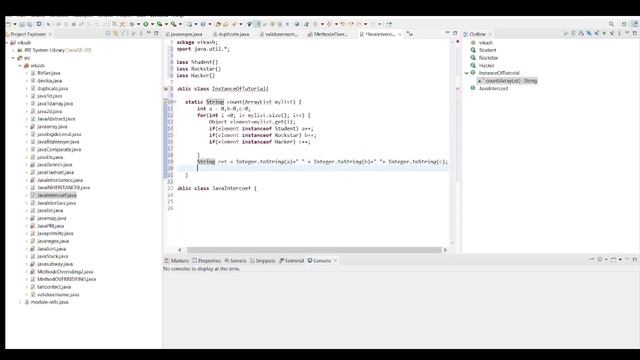Select validusername.java in the tree
Screen dimensions: 640x360
pos(58,295)
